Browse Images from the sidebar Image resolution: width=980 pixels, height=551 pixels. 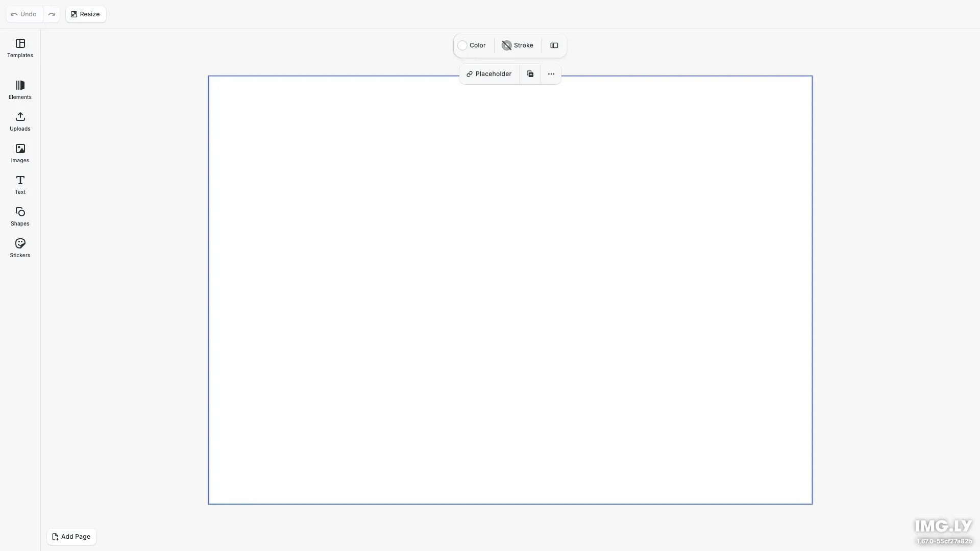(19, 153)
